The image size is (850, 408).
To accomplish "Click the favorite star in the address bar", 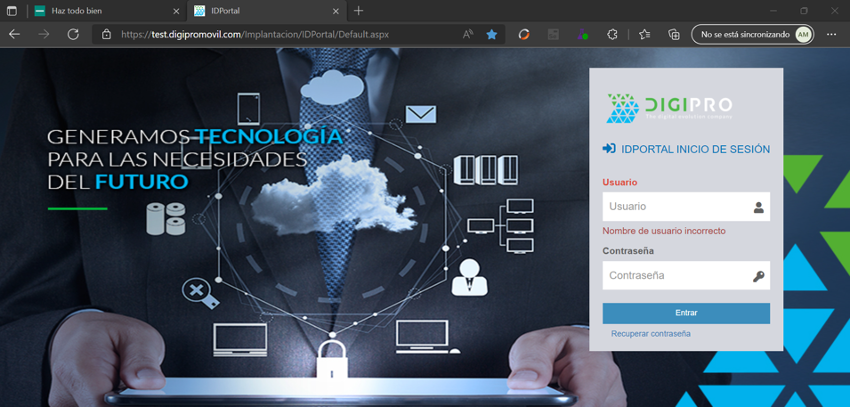I will pyautogui.click(x=492, y=34).
